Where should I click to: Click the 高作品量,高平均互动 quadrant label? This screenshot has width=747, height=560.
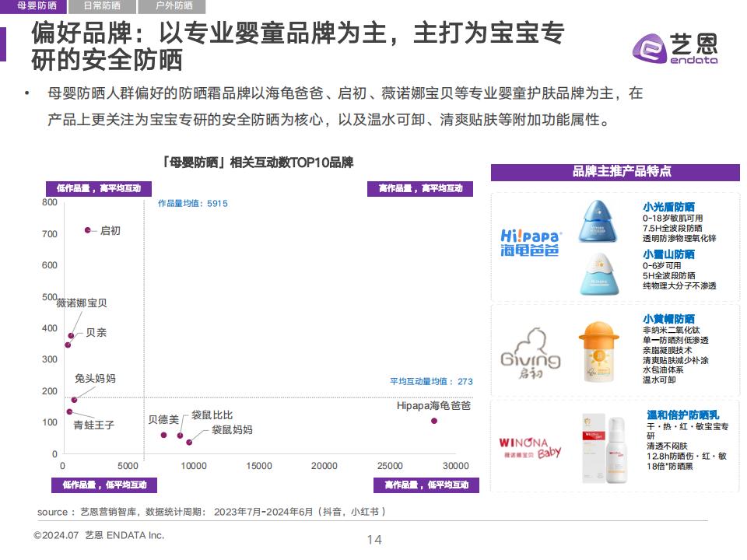pyautogui.click(x=420, y=188)
